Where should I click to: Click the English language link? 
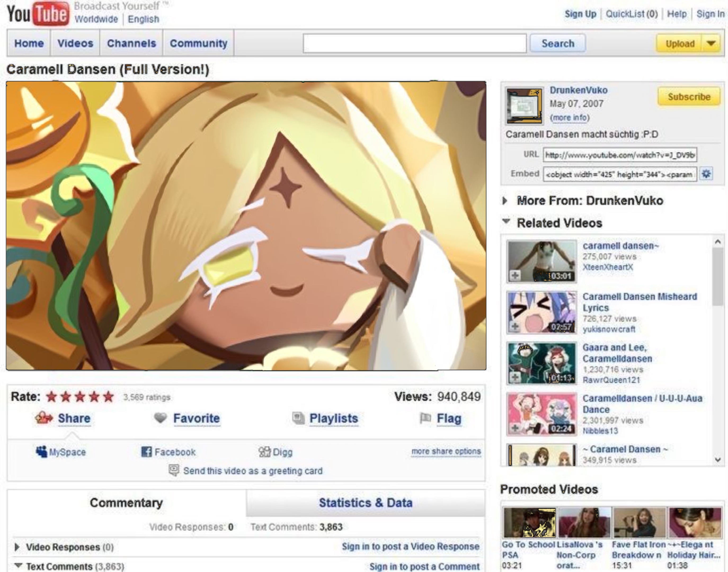tap(143, 19)
